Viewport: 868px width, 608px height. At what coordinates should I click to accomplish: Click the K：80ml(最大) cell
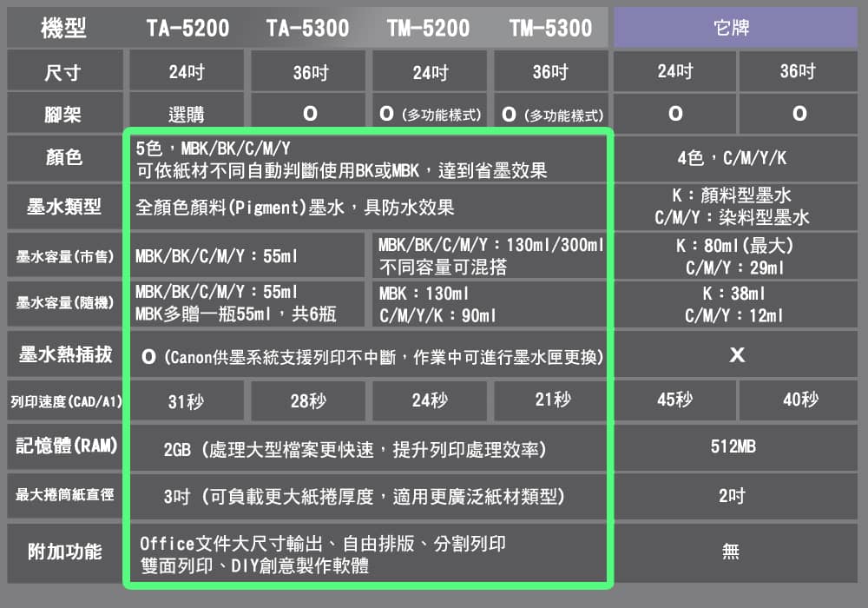click(x=735, y=256)
